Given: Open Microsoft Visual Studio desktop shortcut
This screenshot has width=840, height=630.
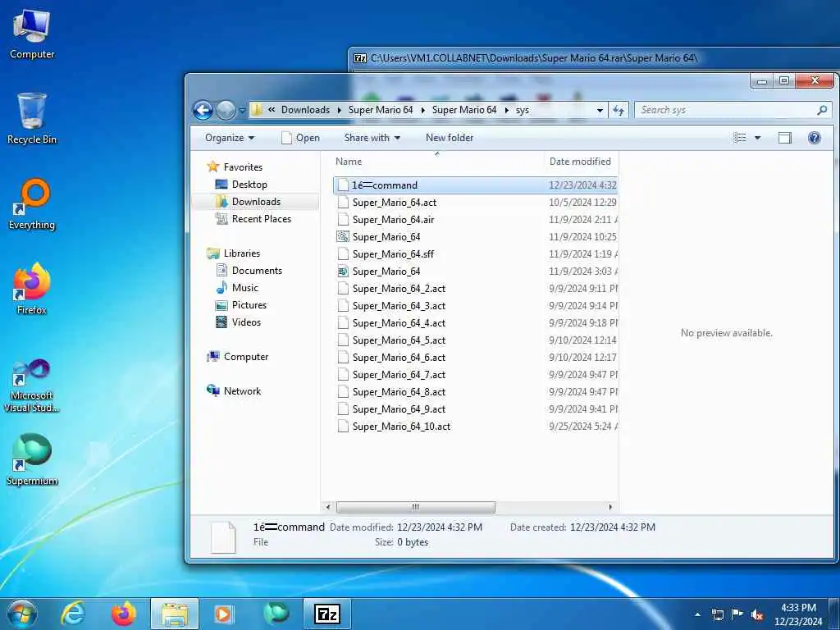Looking at the screenshot, I should click(x=32, y=386).
